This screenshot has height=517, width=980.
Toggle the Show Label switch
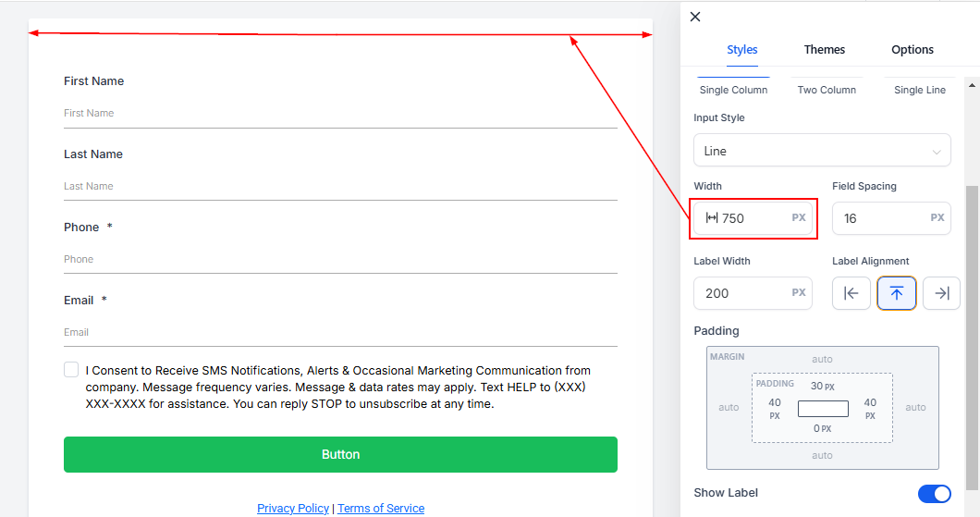click(934, 494)
